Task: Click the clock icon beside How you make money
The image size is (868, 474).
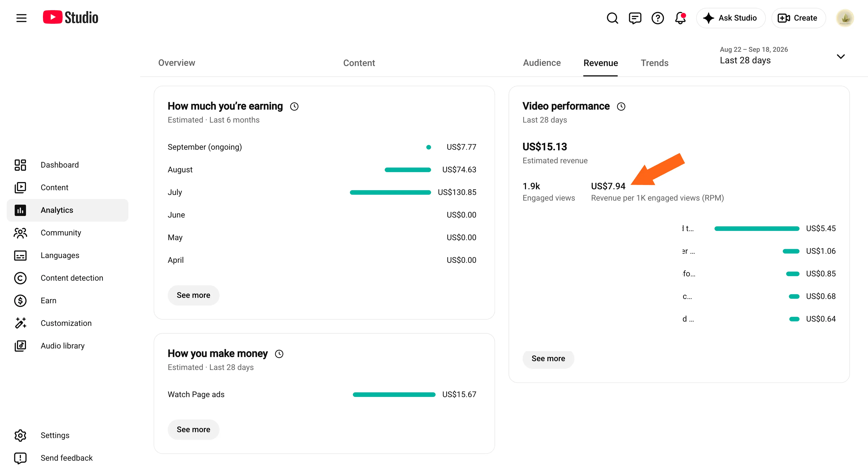Action: click(279, 354)
